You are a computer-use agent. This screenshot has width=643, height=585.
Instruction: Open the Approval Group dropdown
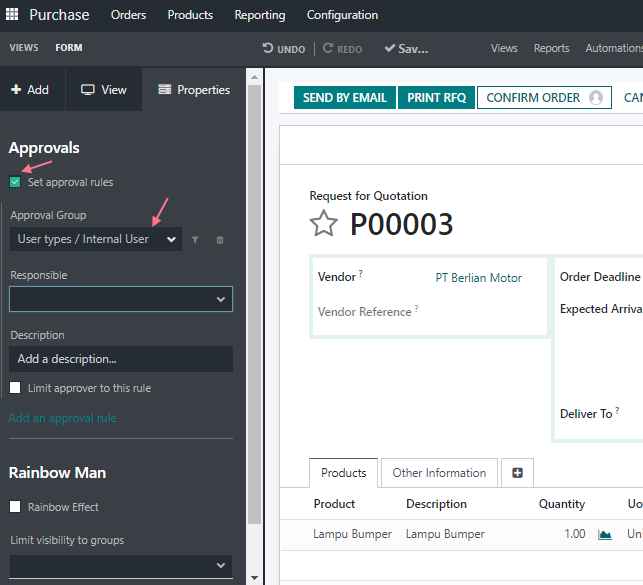point(96,239)
